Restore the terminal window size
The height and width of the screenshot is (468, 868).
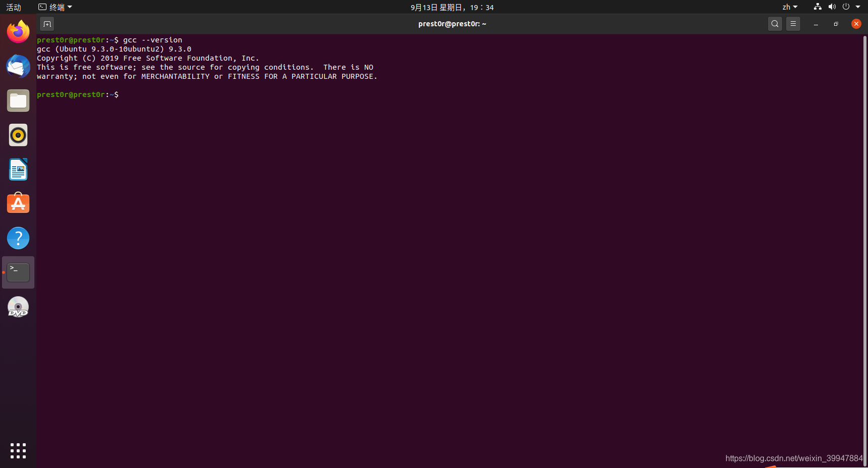pyautogui.click(x=836, y=24)
